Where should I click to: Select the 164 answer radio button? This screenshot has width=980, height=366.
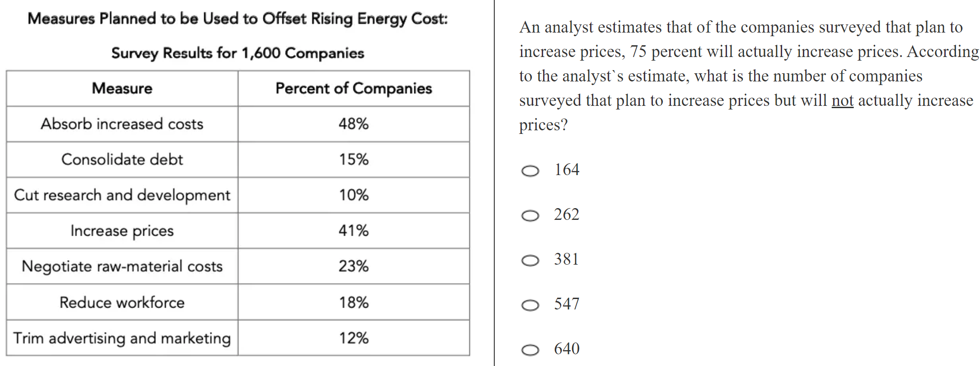530,171
